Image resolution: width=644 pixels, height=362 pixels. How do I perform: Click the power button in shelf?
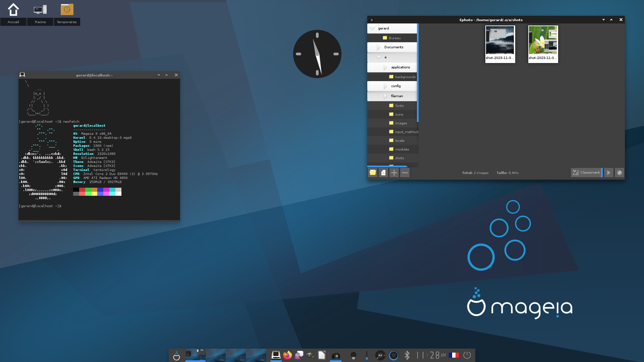467,355
